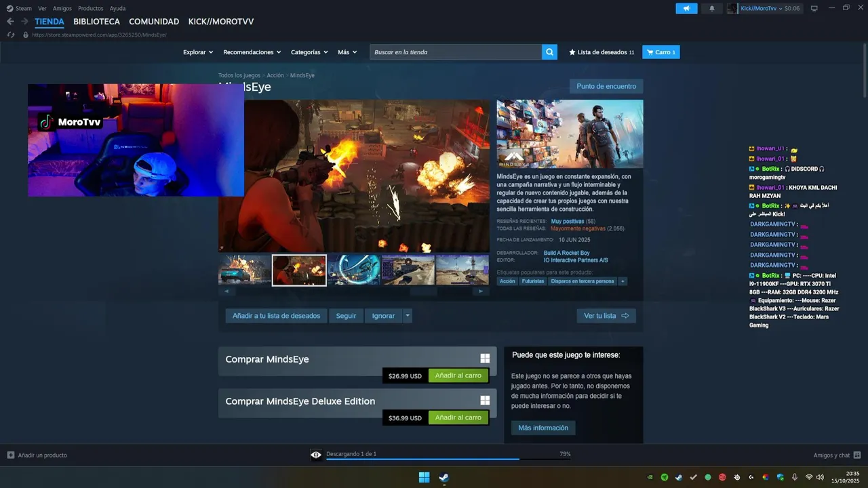Open Windows Security tray icon

coord(780,477)
